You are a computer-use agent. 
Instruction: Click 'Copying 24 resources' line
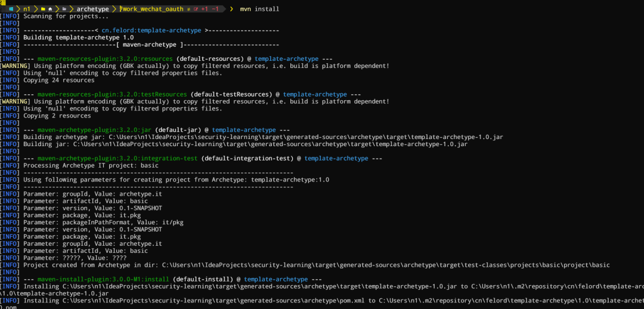click(x=58, y=80)
